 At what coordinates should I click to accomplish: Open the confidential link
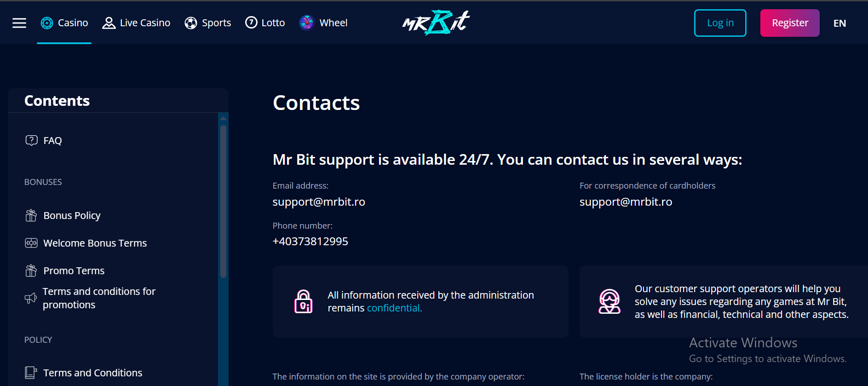[x=394, y=308]
